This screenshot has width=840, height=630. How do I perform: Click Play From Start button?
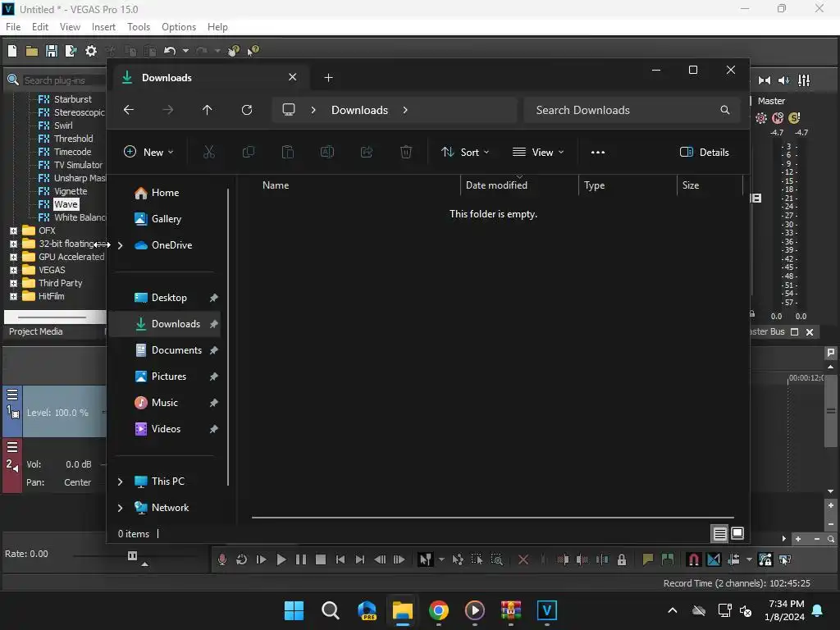coord(262,559)
